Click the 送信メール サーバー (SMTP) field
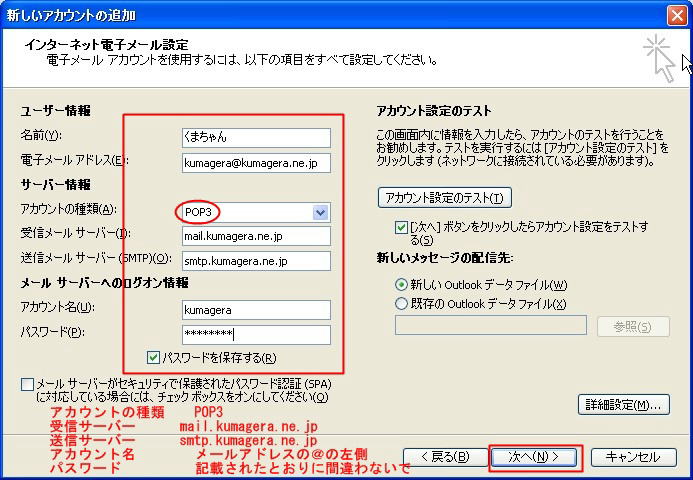 (x=256, y=261)
